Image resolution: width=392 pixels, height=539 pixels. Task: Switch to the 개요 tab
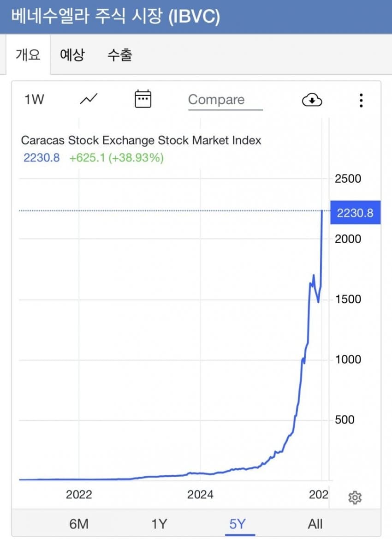tap(28, 55)
